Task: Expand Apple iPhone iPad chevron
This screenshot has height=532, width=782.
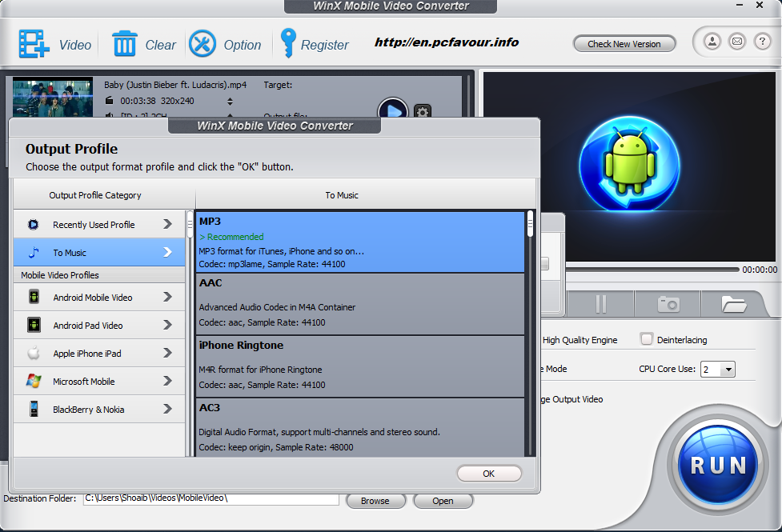Action: (x=167, y=353)
